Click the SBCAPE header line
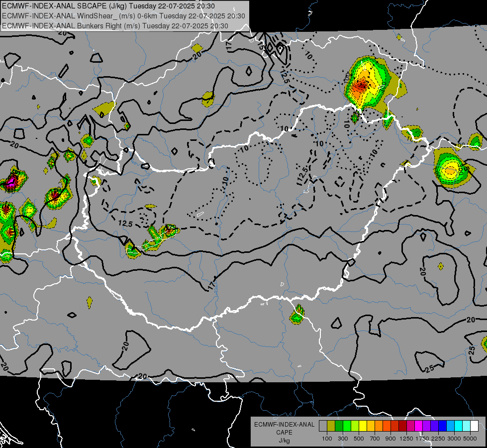 tap(108, 6)
